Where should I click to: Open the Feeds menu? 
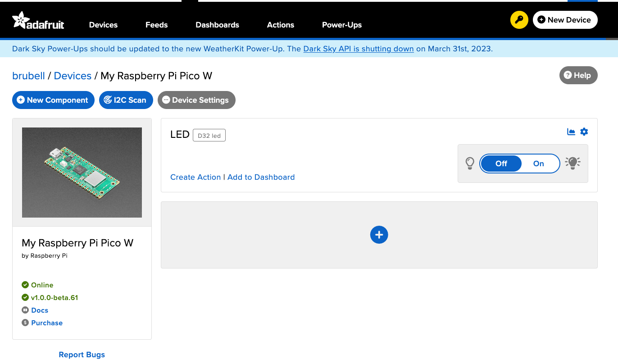tap(156, 25)
